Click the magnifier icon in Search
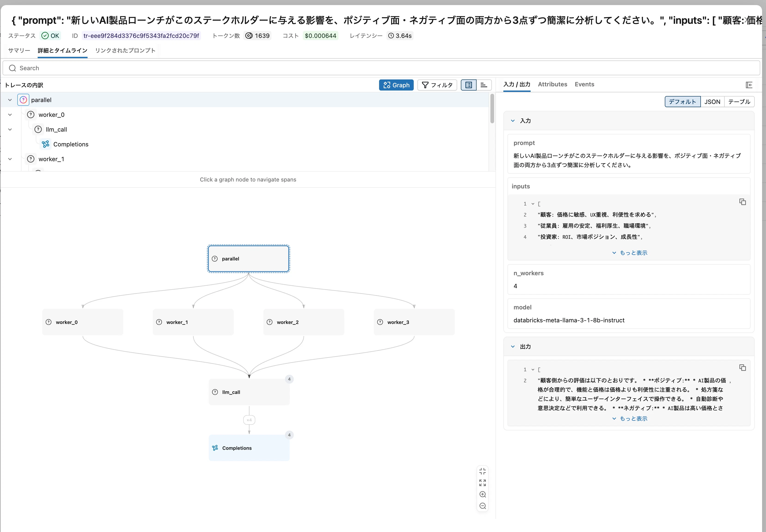The height and width of the screenshot is (532, 766). (12, 68)
